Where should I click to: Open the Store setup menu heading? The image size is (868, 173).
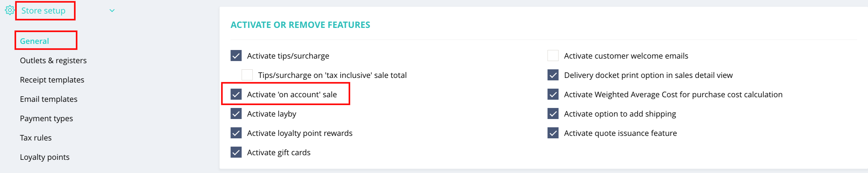coord(44,11)
